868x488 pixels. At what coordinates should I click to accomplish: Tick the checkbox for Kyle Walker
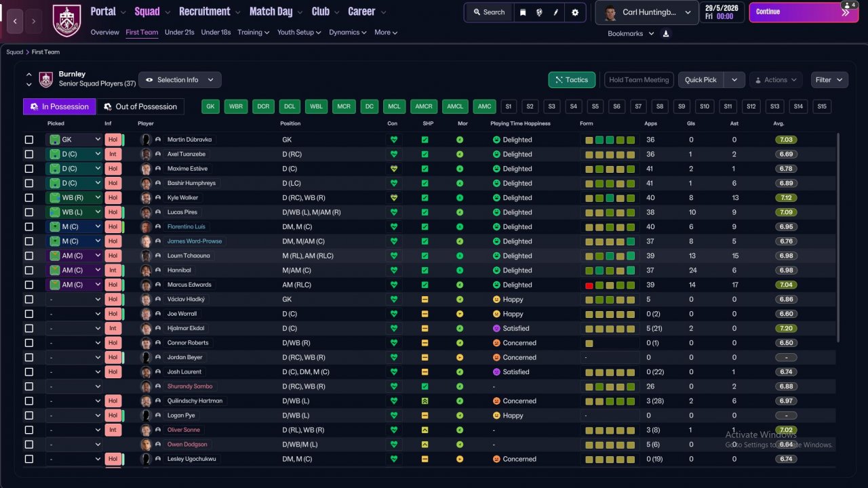[x=29, y=198]
